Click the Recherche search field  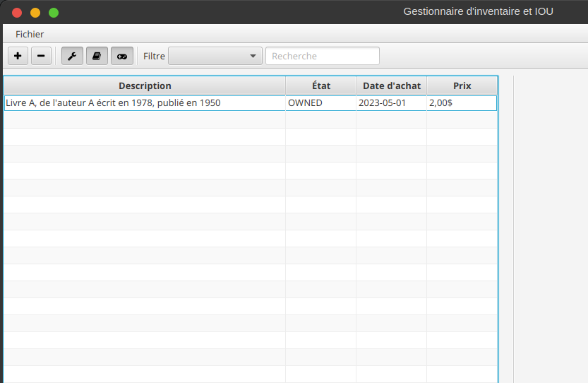323,56
